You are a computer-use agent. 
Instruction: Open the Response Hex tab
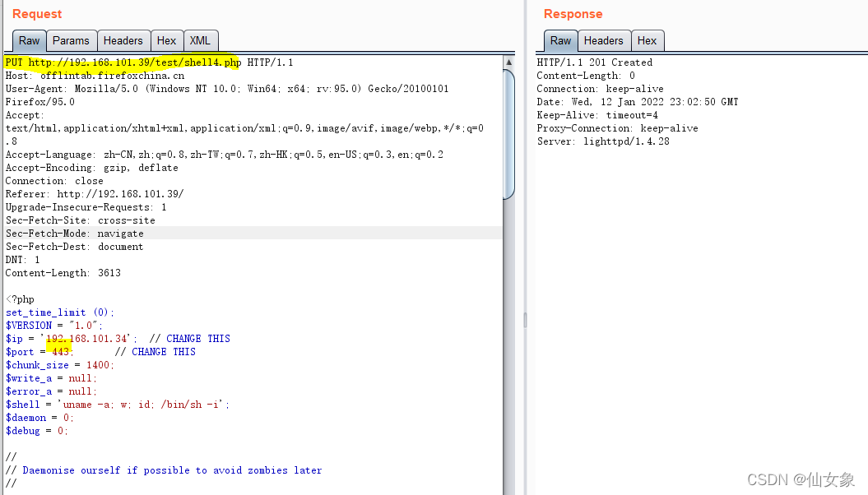[x=647, y=41]
